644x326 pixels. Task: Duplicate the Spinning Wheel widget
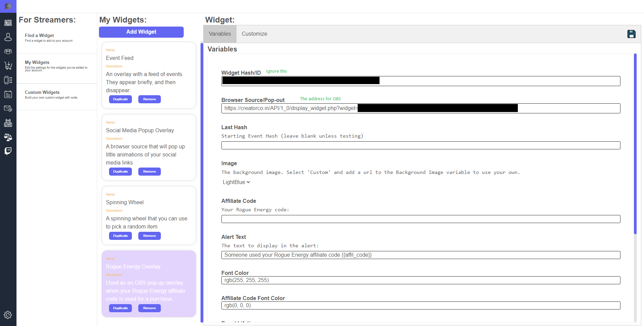click(x=120, y=236)
